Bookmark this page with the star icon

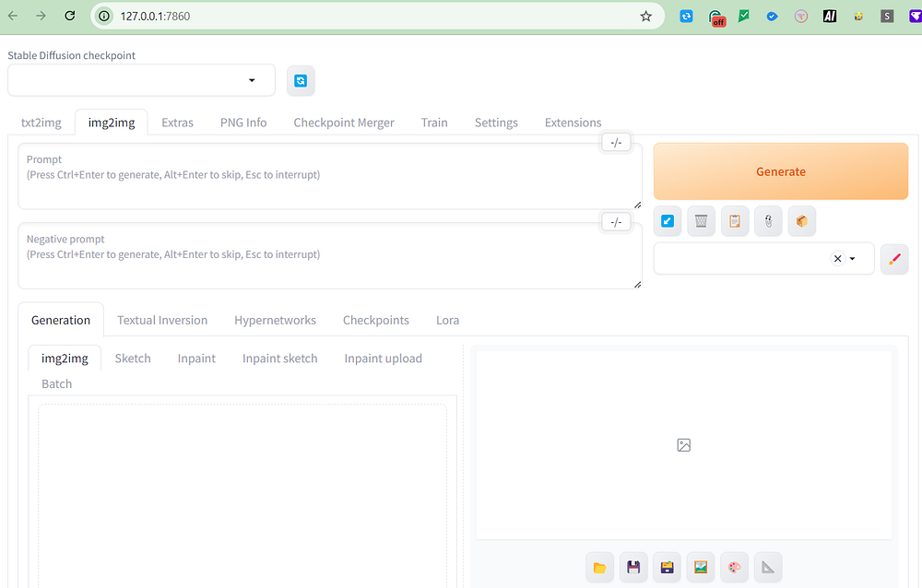pos(645,16)
